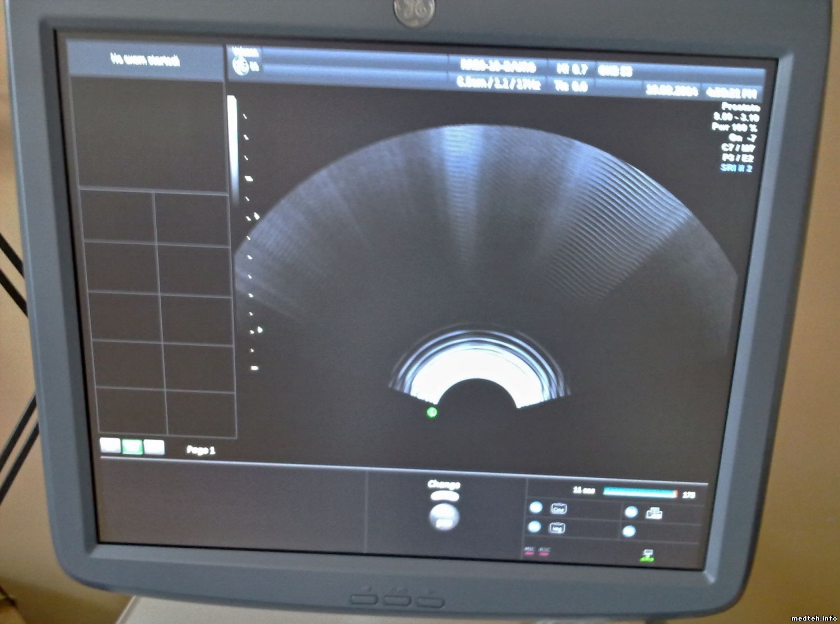Click the trackball icon under Change
This screenshot has width=840, height=624.
coord(445,516)
